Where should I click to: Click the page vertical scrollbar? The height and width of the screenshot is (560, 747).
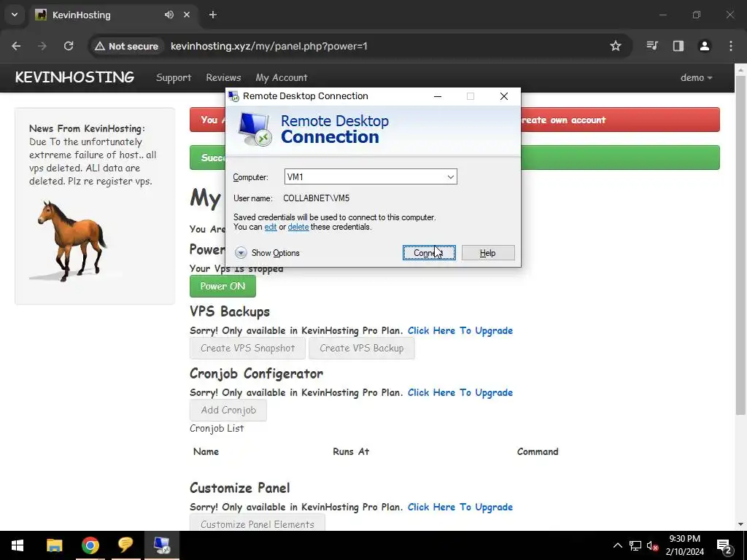(x=740, y=245)
